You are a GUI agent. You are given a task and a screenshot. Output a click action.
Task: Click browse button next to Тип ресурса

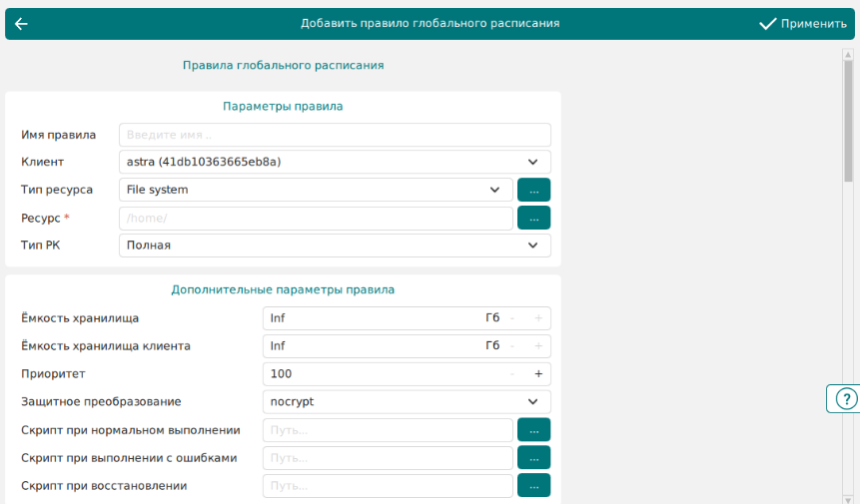(x=533, y=190)
